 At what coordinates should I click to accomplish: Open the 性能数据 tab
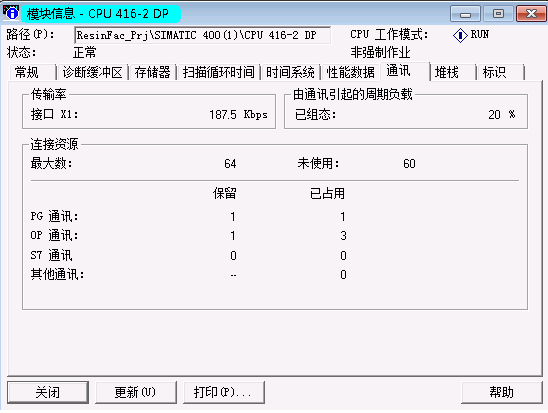coord(351,72)
